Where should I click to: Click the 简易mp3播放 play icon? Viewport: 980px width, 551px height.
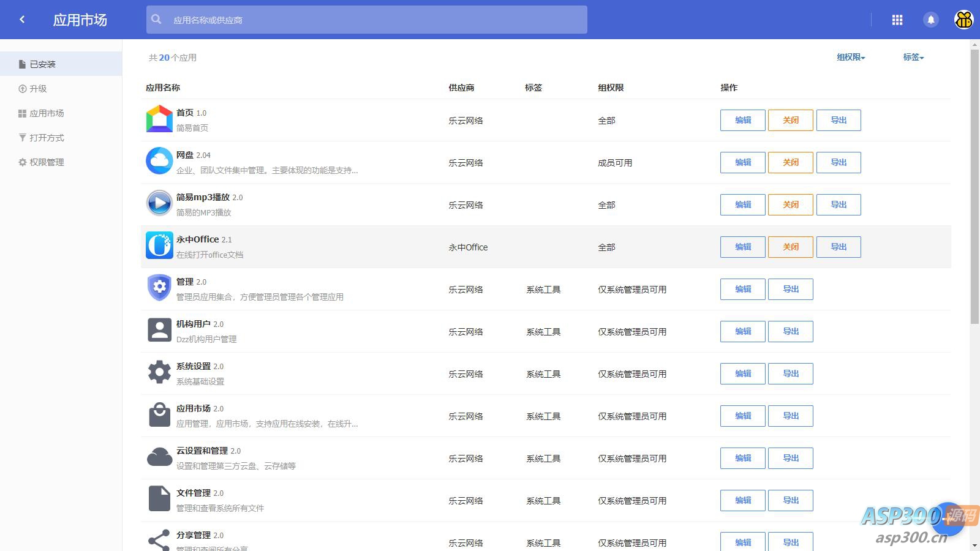click(x=159, y=203)
